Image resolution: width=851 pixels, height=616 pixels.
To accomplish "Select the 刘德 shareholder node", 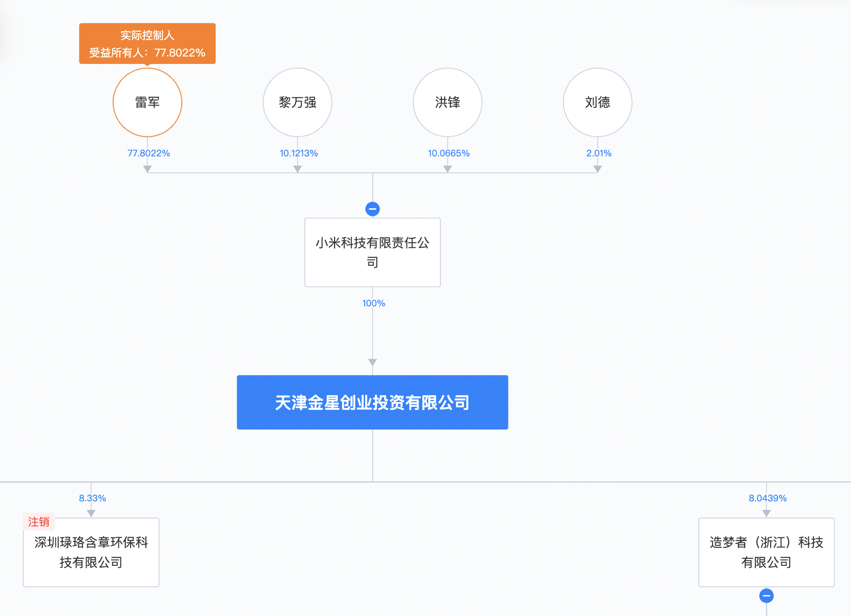I will [x=598, y=102].
